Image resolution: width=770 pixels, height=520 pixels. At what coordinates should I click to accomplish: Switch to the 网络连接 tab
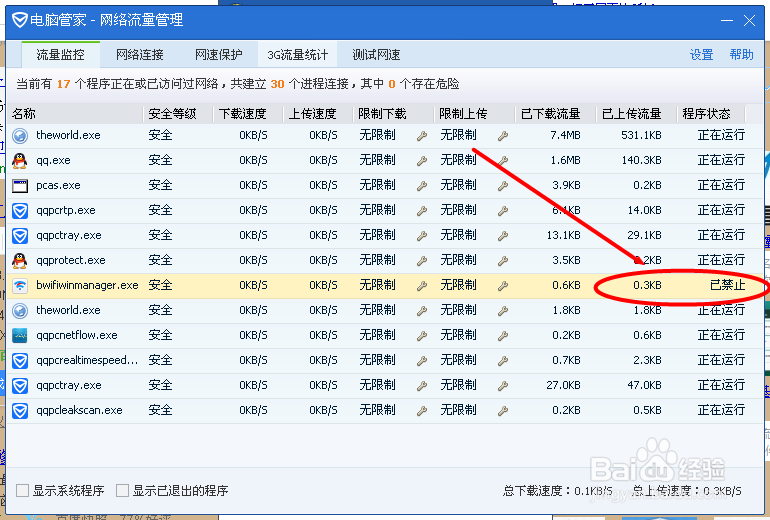(x=139, y=55)
